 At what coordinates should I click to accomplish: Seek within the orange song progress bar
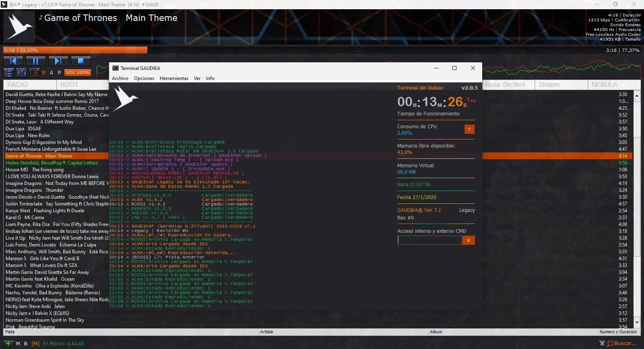75,50
